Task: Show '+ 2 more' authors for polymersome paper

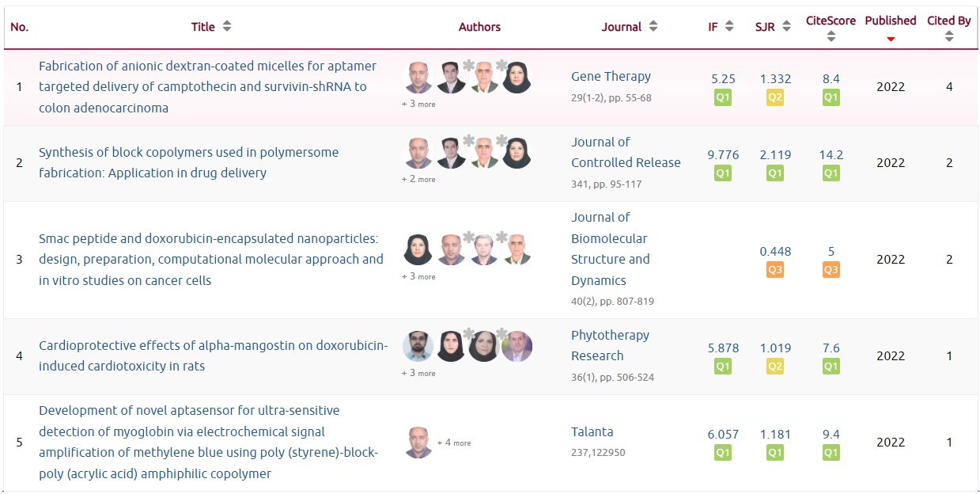Action: point(418,180)
